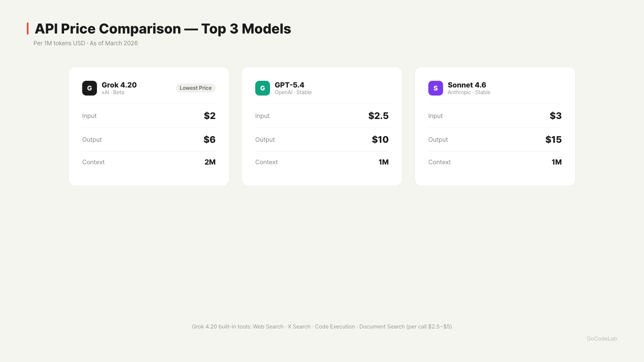Click the red accent bar beside the title
The width and height of the screenshot is (644, 362).
(28, 28)
